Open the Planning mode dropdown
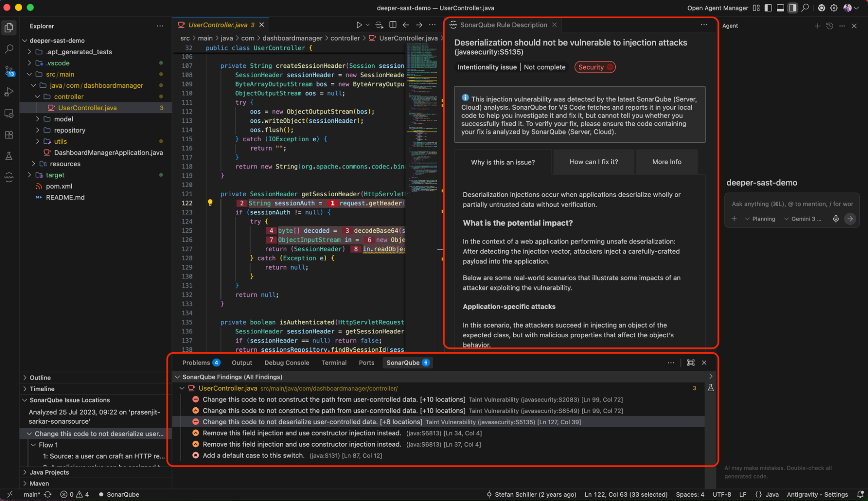Image resolution: width=868 pixels, height=501 pixels. 760,219
